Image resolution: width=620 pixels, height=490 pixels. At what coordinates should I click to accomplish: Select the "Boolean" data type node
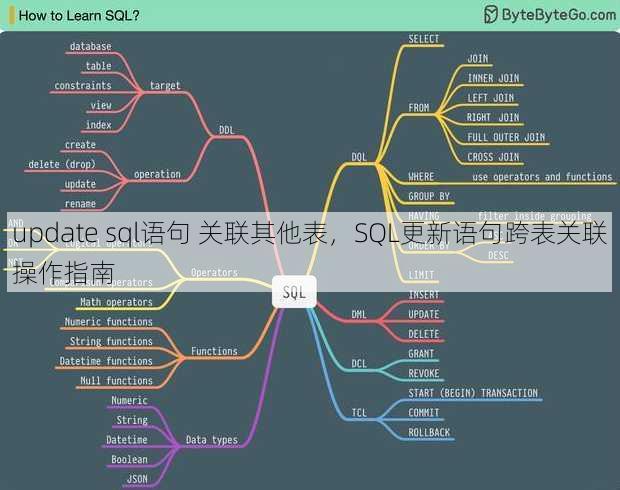[129, 460]
